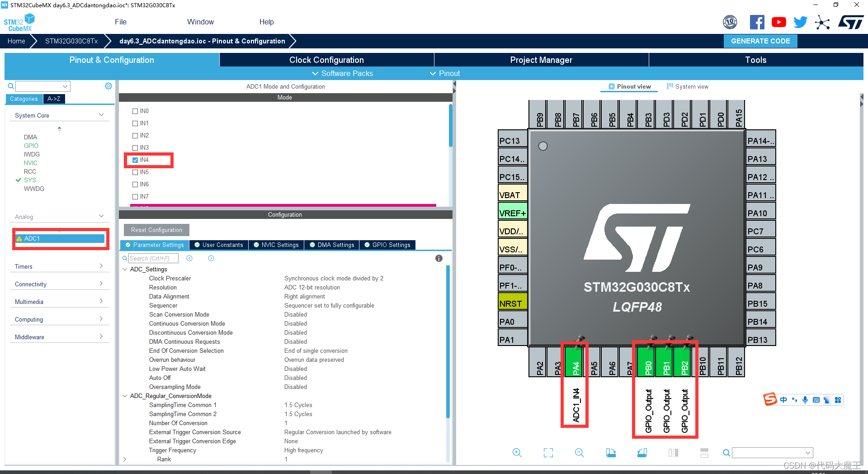Image resolution: width=868 pixels, height=474 pixels.
Task: Enable ADC channel IN5 checkbox
Action: tap(135, 172)
